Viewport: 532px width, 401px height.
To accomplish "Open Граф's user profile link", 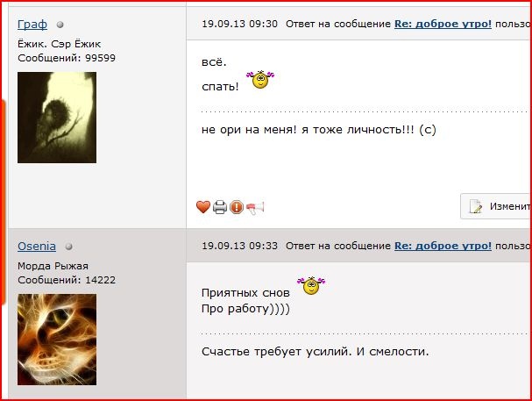I will (32, 25).
